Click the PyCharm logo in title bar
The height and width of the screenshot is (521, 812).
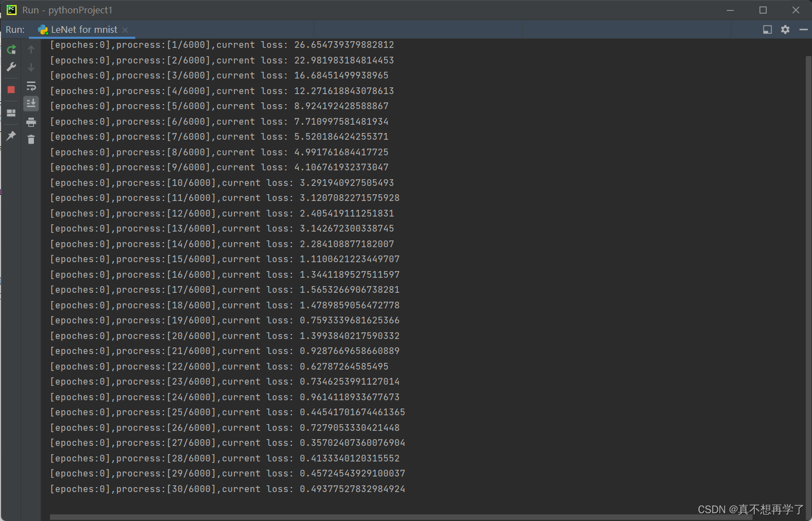[12, 10]
